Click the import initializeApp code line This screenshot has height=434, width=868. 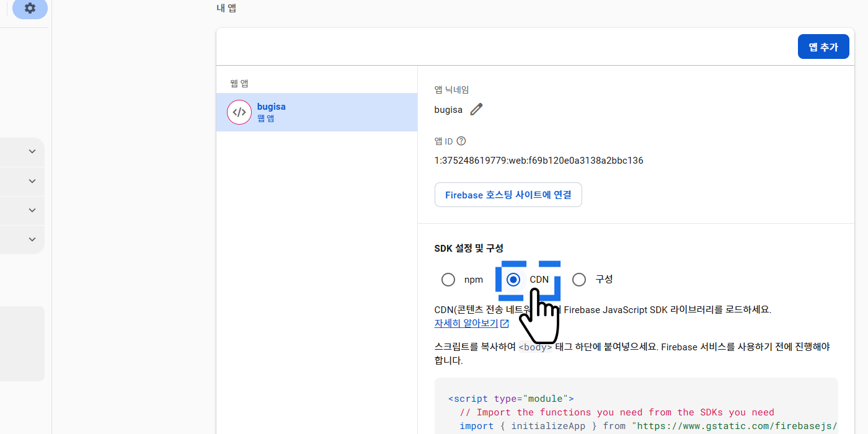649,426
